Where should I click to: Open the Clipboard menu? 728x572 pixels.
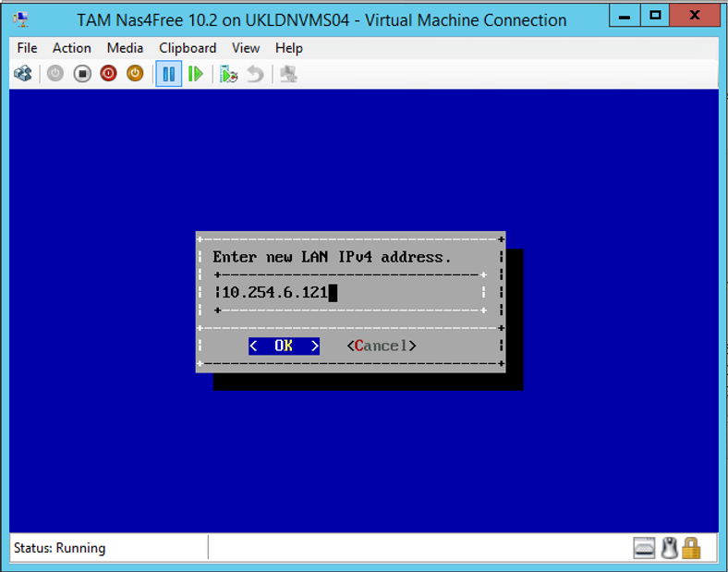point(188,48)
